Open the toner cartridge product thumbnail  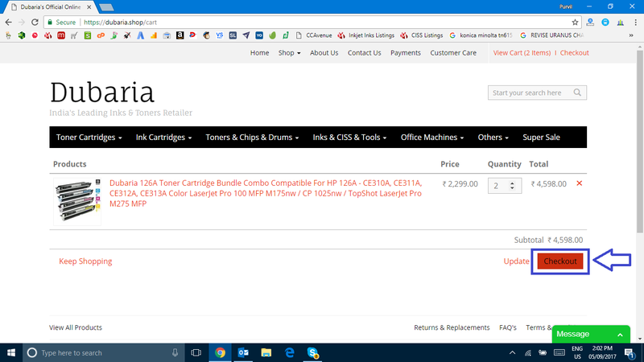click(77, 201)
